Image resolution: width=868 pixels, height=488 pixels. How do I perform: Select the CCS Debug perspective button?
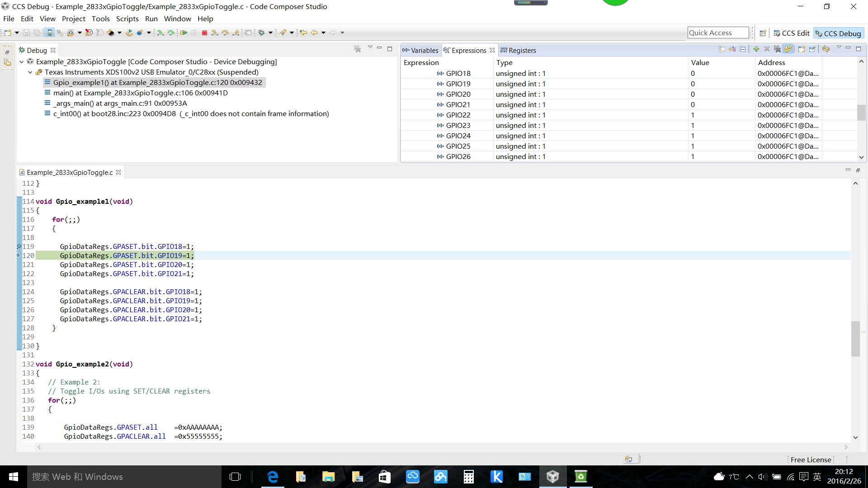(839, 33)
